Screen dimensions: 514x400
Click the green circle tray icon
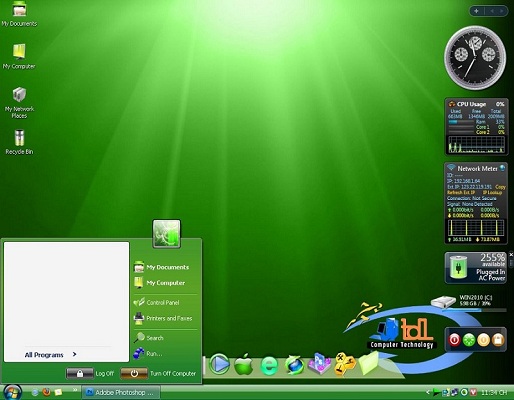(x=464, y=392)
